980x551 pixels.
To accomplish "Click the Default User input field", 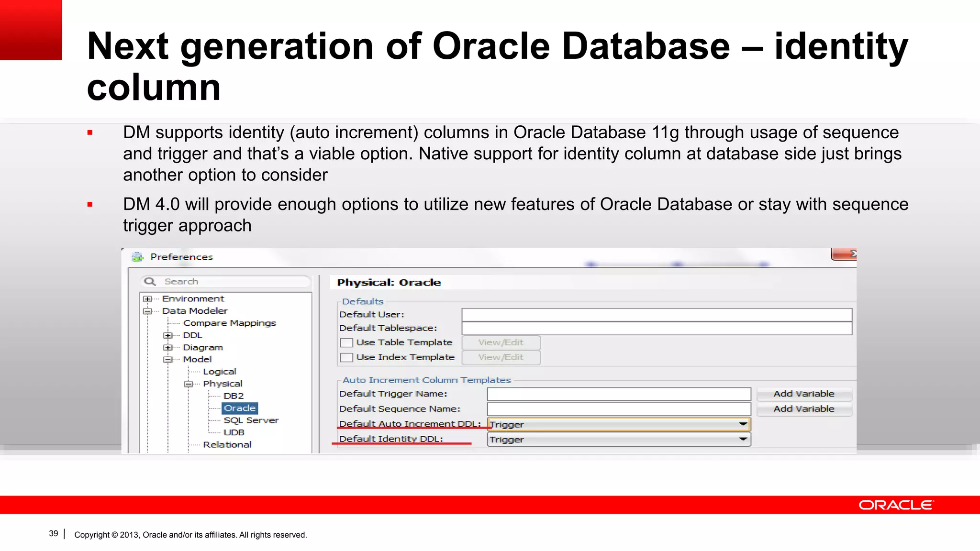I will [657, 315].
